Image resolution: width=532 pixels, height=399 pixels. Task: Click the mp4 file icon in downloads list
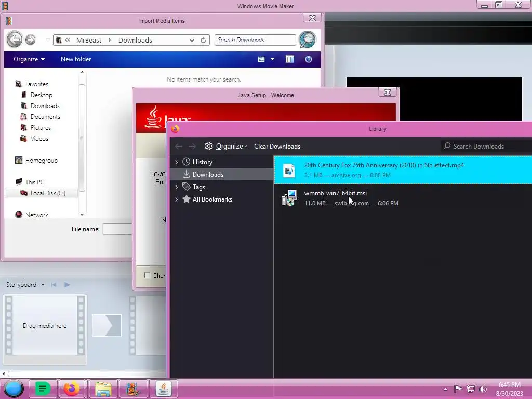289,170
